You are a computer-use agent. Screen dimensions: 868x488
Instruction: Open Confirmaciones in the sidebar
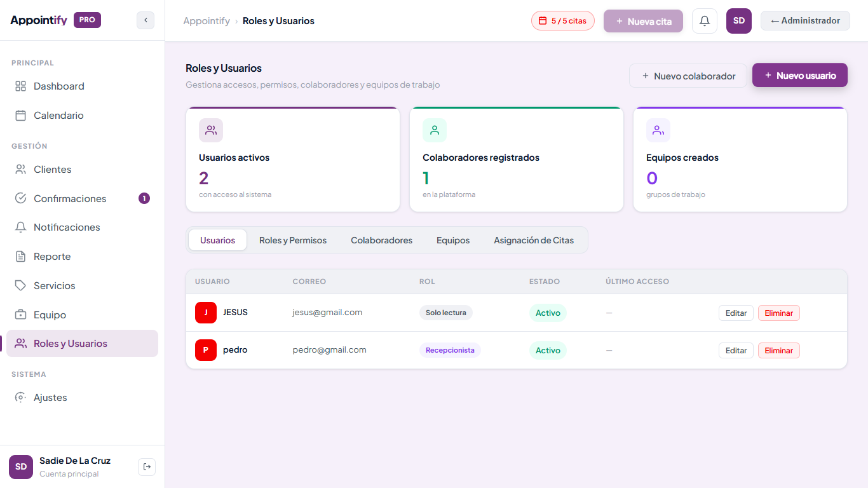82,198
